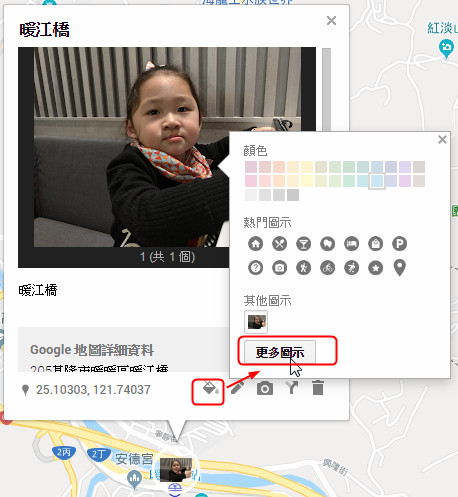Choose the restaurant fork-and-knife icon

[x=280, y=244]
